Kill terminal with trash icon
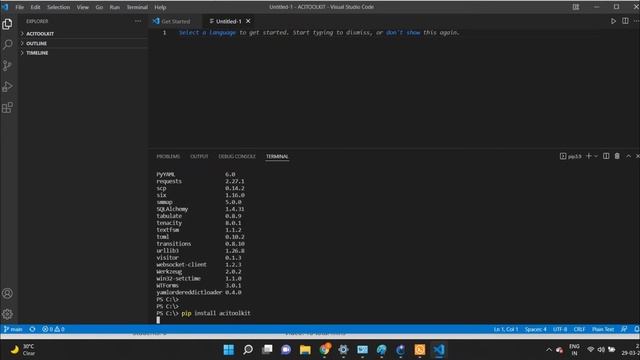Viewport: 640px width, 360px height. pos(617,156)
